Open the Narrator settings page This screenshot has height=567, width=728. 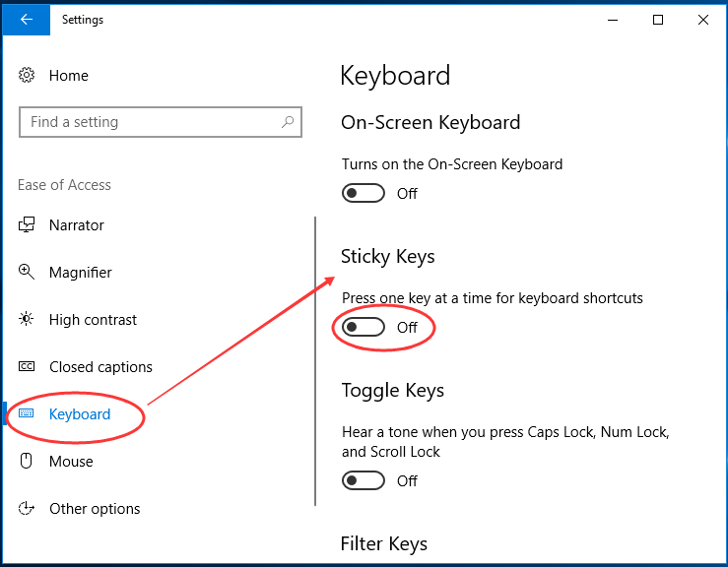point(77,225)
